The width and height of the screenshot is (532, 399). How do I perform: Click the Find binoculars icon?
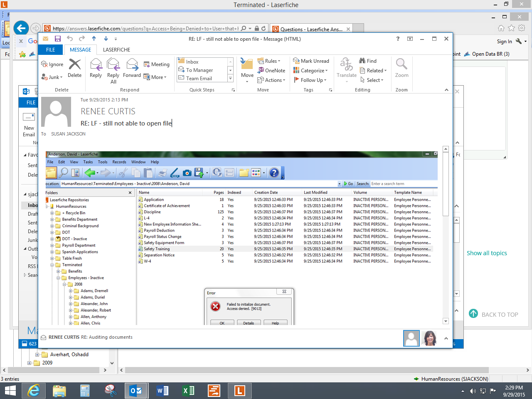[362, 61]
